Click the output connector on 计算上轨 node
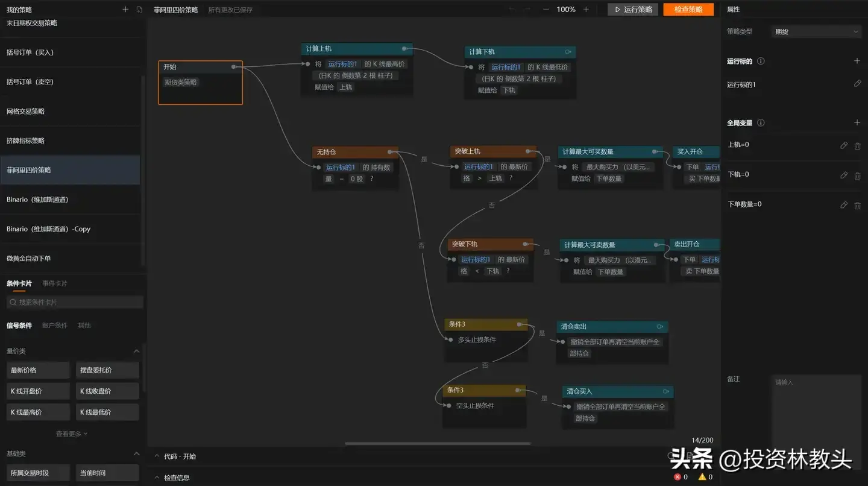Image resolution: width=868 pixels, height=486 pixels. pyautogui.click(x=404, y=49)
